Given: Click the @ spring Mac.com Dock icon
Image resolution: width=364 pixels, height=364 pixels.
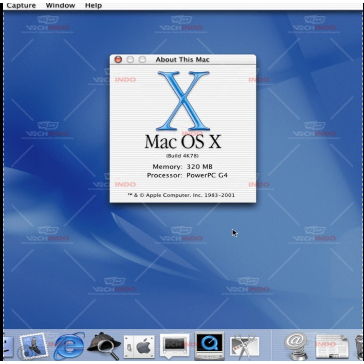Looking at the screenshot, I should coord(296,346).
